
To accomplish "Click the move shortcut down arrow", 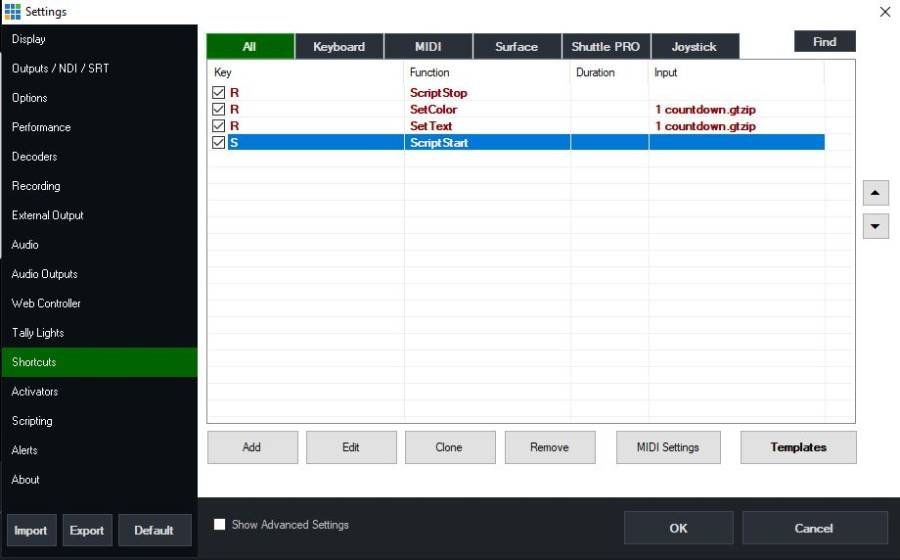I will click(875, 226).
